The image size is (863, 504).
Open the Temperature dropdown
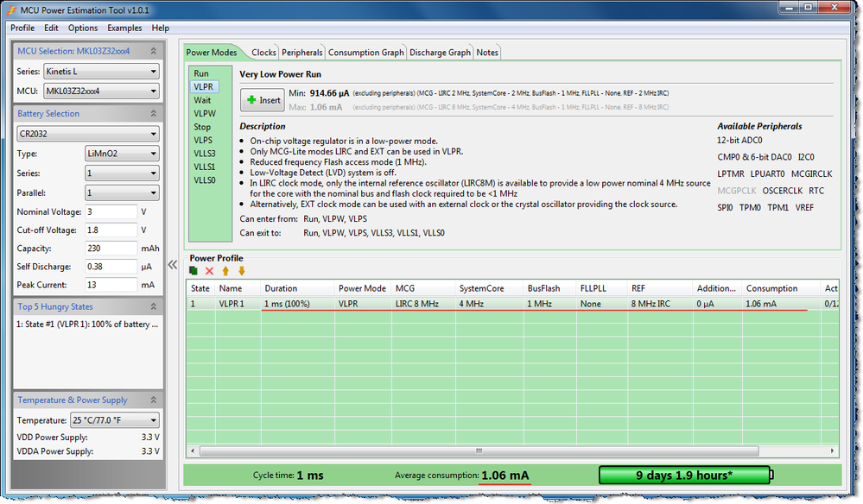point(115,420)
